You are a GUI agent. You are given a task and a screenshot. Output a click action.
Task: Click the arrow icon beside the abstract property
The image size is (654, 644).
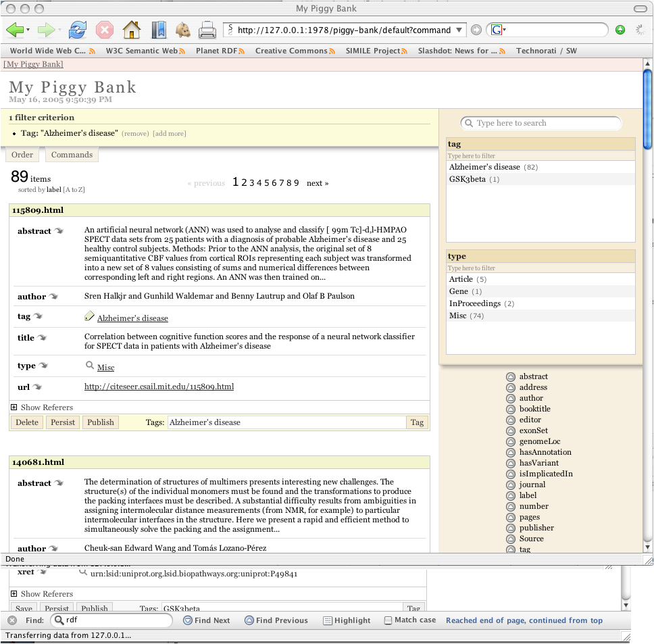point(59,231)
